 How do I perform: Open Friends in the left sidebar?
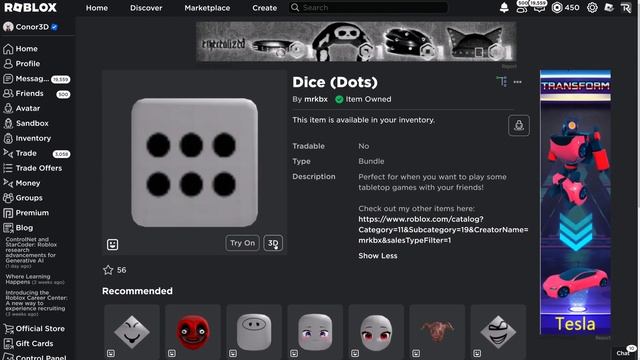37,93
